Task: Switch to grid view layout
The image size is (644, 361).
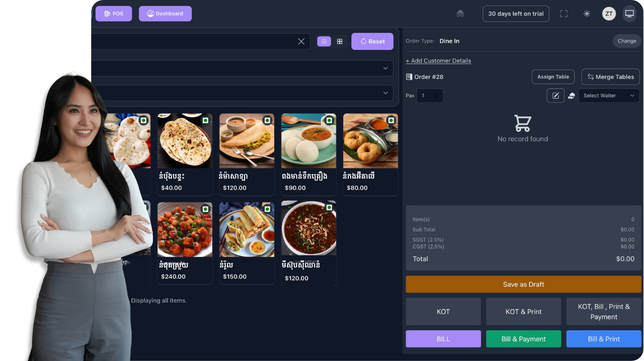Action: (340, 41)
